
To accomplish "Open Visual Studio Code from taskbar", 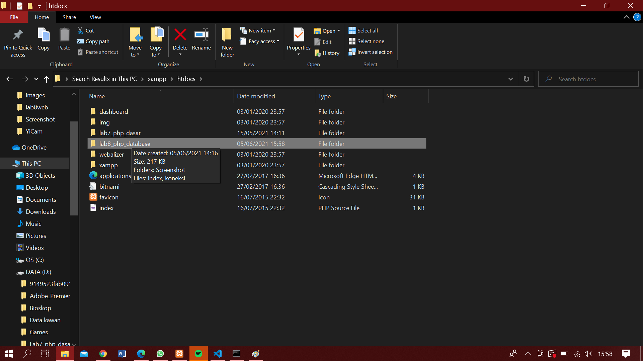I will tap(218, 354).
